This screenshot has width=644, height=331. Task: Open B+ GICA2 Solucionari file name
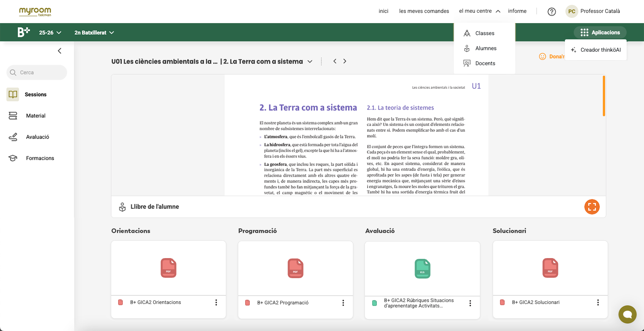pos(536,302)
